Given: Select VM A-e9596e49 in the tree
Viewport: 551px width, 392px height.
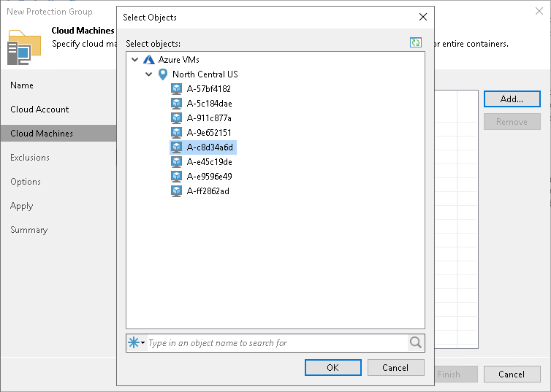Looking at the screenshot, I should (210, 177).
